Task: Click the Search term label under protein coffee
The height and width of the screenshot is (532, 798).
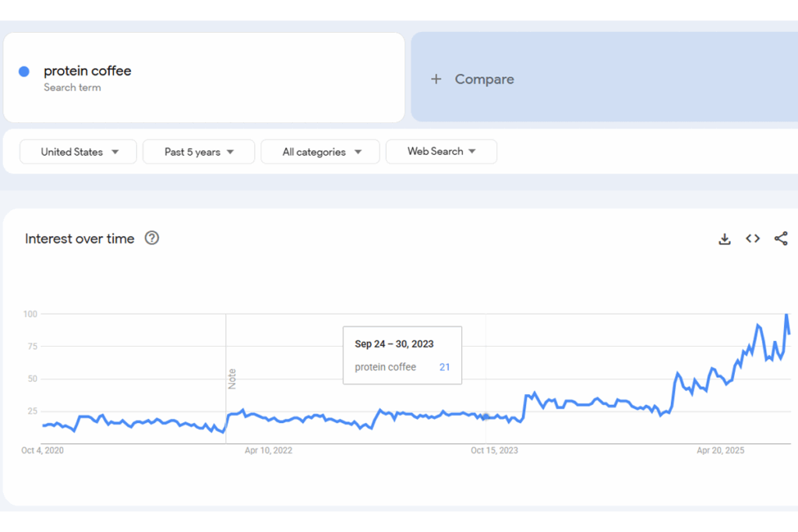Action: click(x=72, y=87)
